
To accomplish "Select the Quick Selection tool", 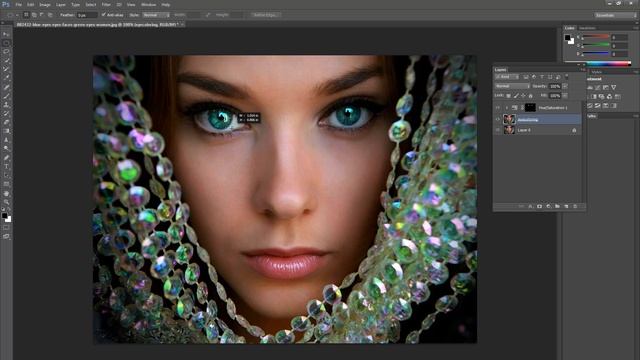I will coord(6,61).
